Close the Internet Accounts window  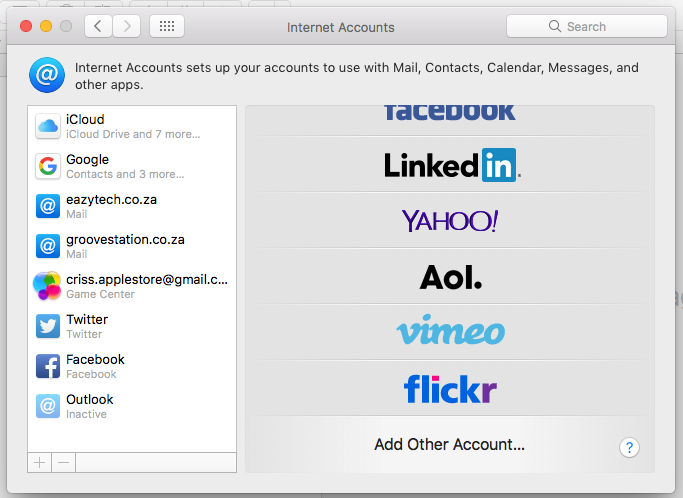(x=26, y=26)
